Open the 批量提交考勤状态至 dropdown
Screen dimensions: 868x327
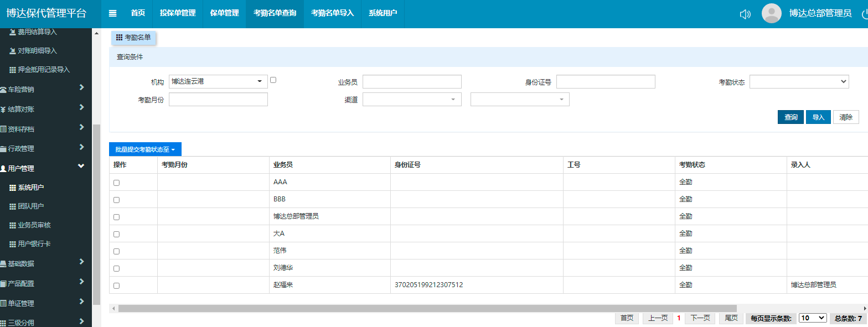(145, 149)
